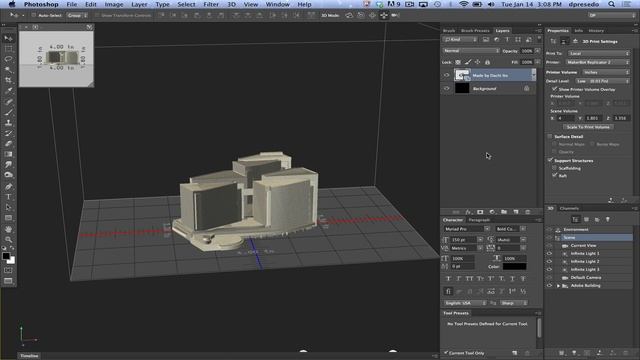The height and width of the screenshot is (360, 640).
Task: Click the 3D scale mode icon
Action: click(395, 16)
